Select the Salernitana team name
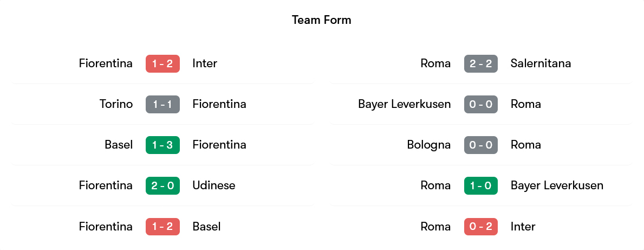644x250 pixels. point(541,63)
